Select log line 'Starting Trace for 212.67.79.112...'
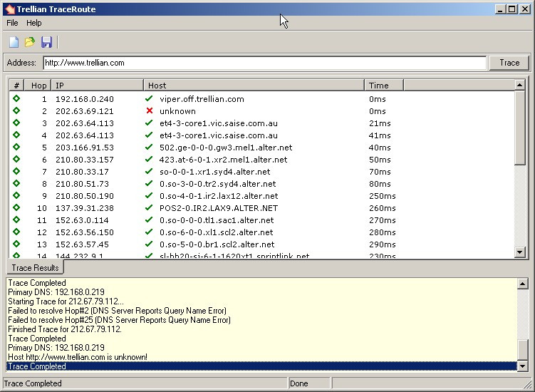 coord(66,301)
